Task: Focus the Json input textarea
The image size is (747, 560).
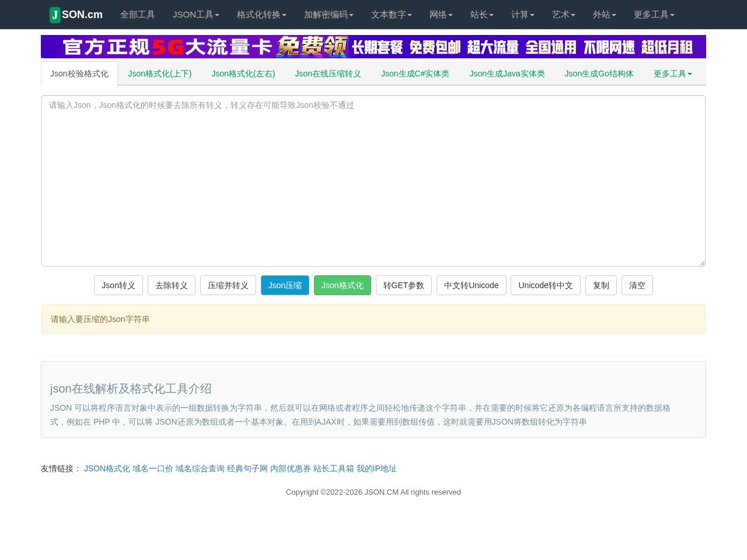Action: [373, 181]
